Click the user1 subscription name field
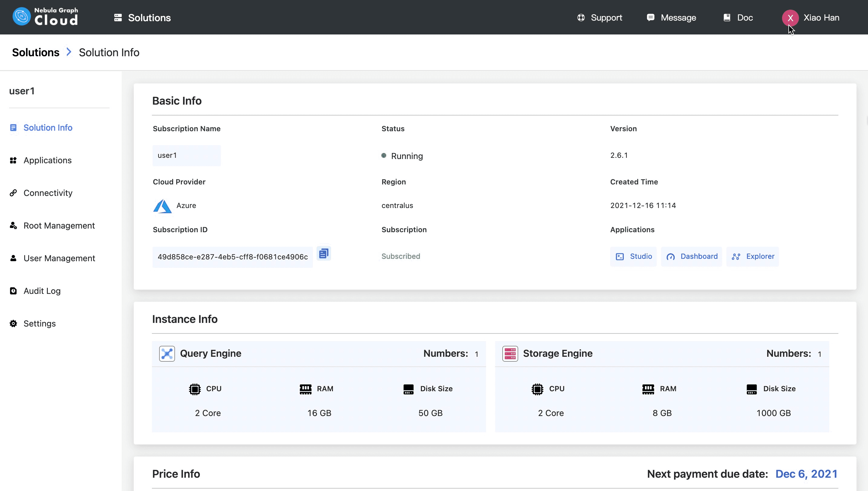Image resolution: width=868 pixels, height=491 pixels. [187, 155]
